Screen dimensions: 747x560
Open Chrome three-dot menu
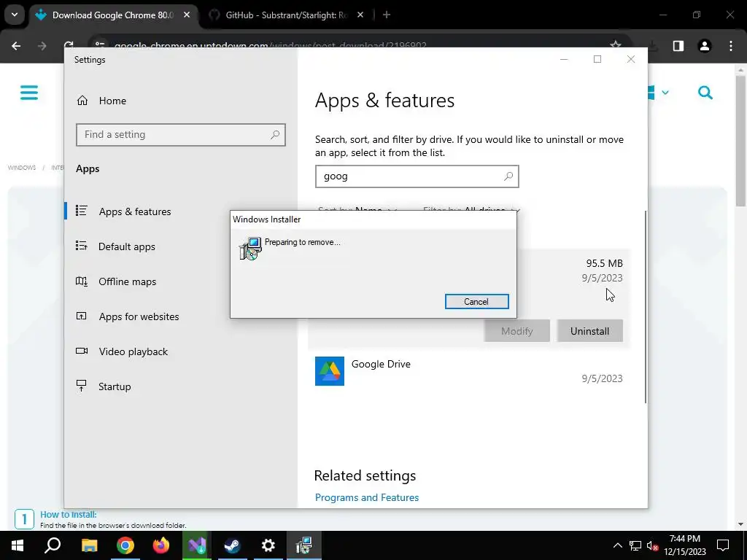[731, 46]
